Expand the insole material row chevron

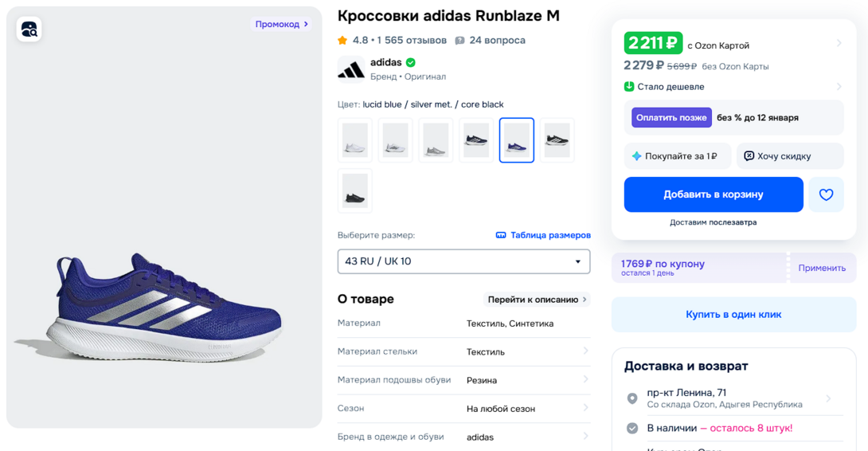tap(585, 351)
